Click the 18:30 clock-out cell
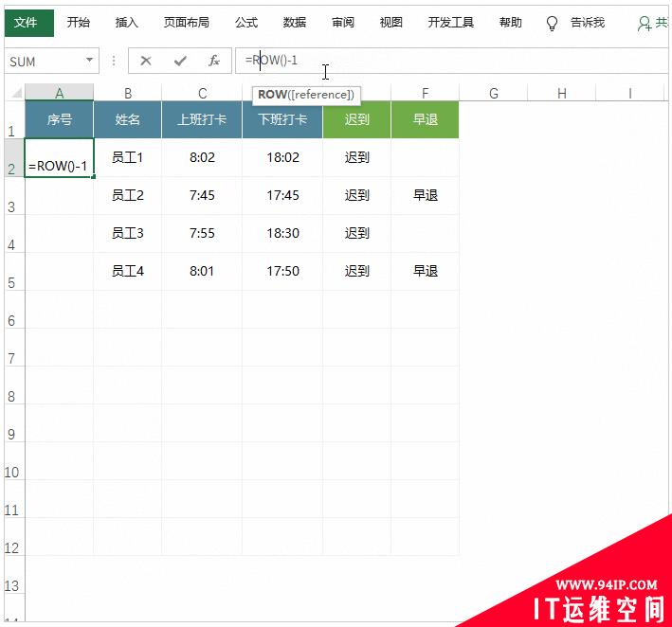The height and width of the screenshot is (627, 672). [x=282, y=233]
